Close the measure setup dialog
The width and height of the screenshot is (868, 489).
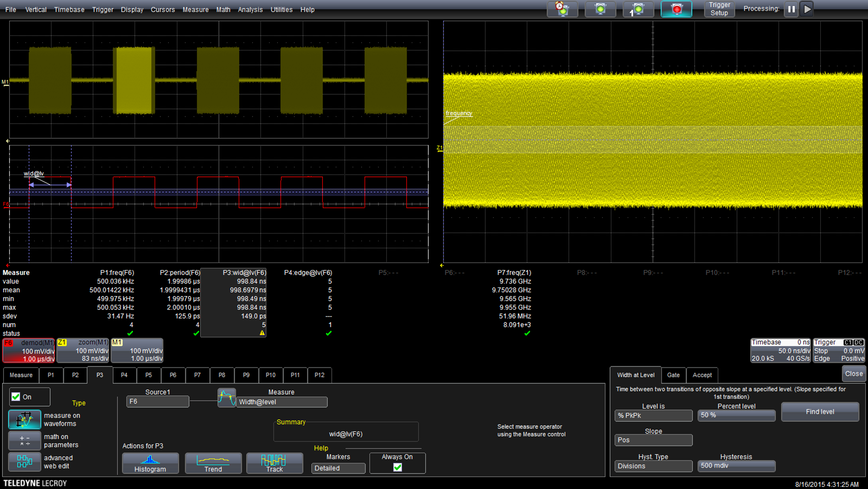coord(854,374)
